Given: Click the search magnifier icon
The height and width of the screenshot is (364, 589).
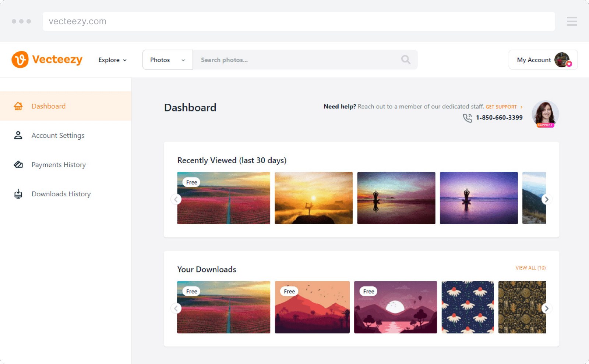Looking at the screenshot, I should click(x=405, y=60).
